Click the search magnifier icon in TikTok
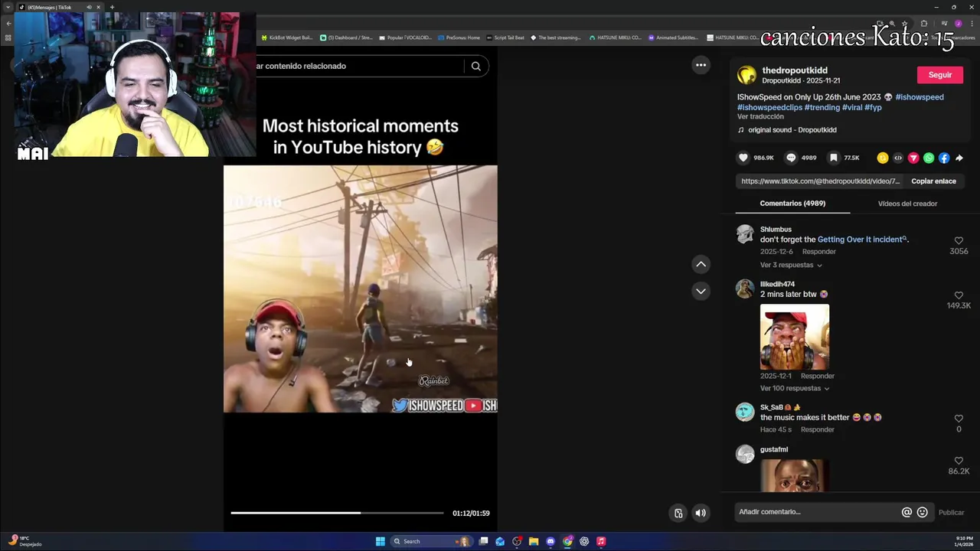 coord(475,66)
